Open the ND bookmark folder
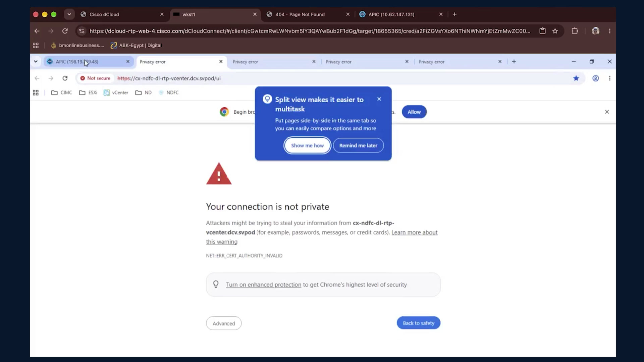644x362 pixels. tap(143, 93)
